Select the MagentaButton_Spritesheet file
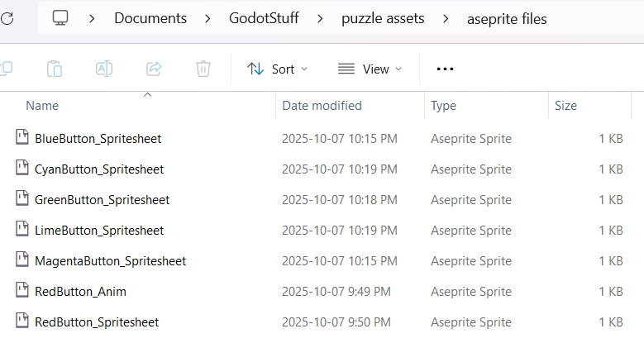This screenshot has width=644, height=343. pyautogui.click(x=110, y=261)
